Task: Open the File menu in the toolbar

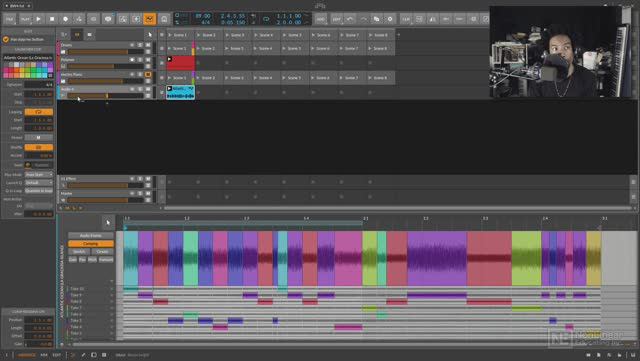Action: 9,19
